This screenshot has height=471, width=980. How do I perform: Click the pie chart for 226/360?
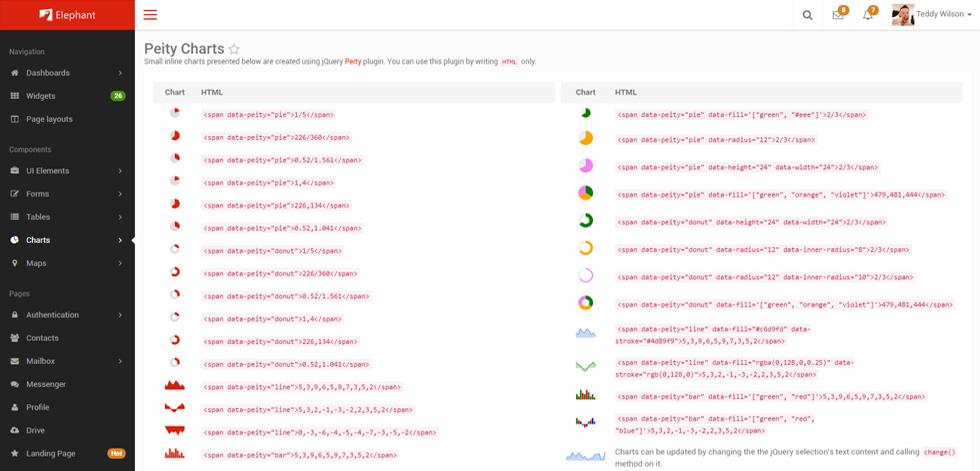(174, 136)
